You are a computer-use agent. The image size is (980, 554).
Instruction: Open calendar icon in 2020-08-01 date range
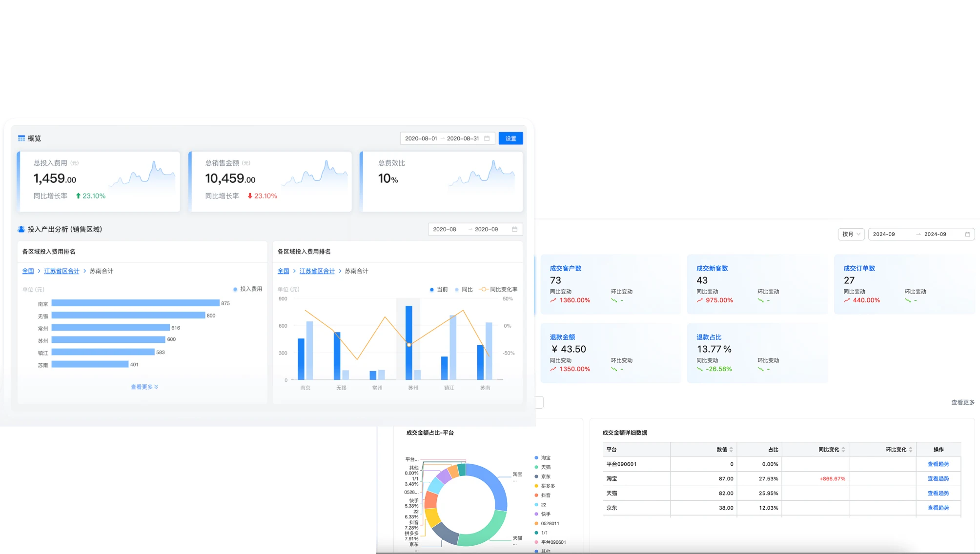coord(487,138)
